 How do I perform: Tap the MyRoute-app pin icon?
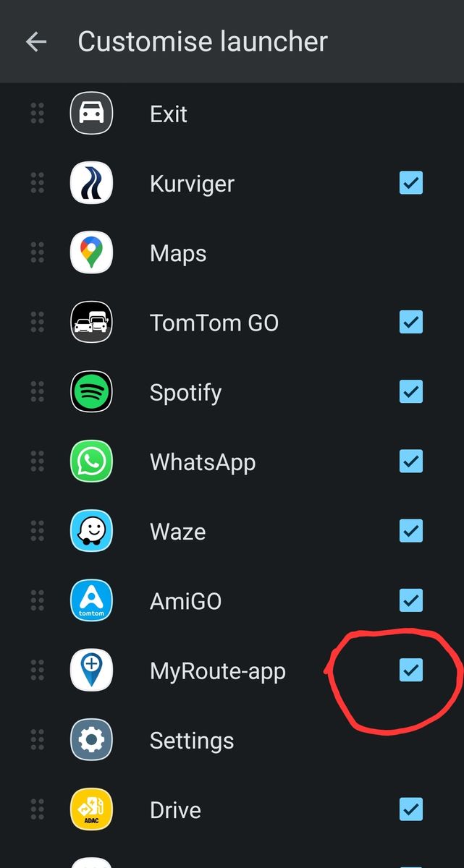click(x=91, y=671)
